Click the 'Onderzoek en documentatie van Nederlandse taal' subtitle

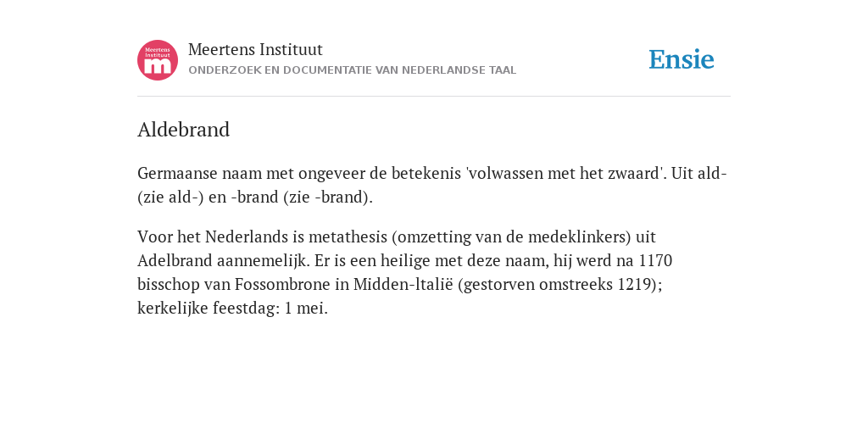(352, 70)
